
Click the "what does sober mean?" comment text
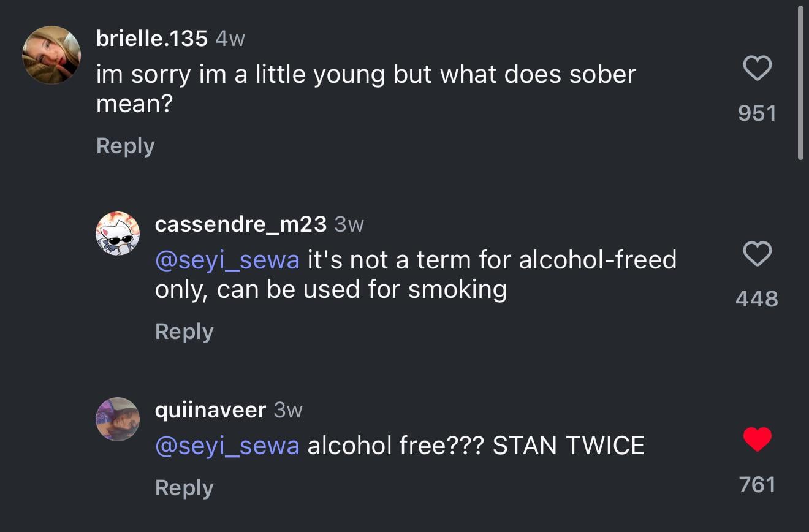[366, 89]
